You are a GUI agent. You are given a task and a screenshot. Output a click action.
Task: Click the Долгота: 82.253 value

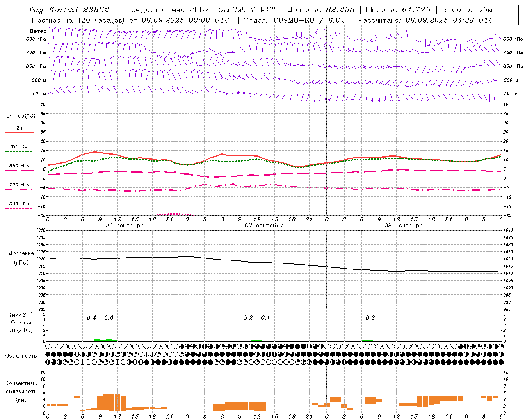tap(321, 10)
